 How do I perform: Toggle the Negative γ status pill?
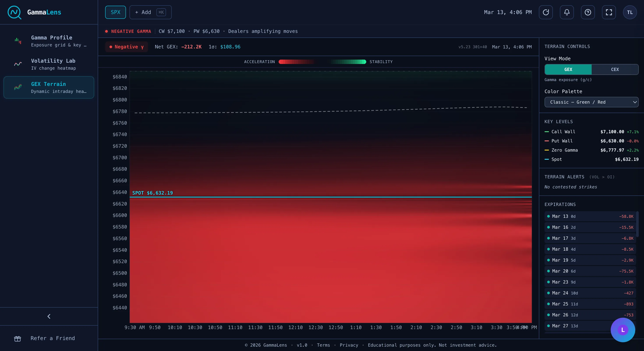click(127, 47)
